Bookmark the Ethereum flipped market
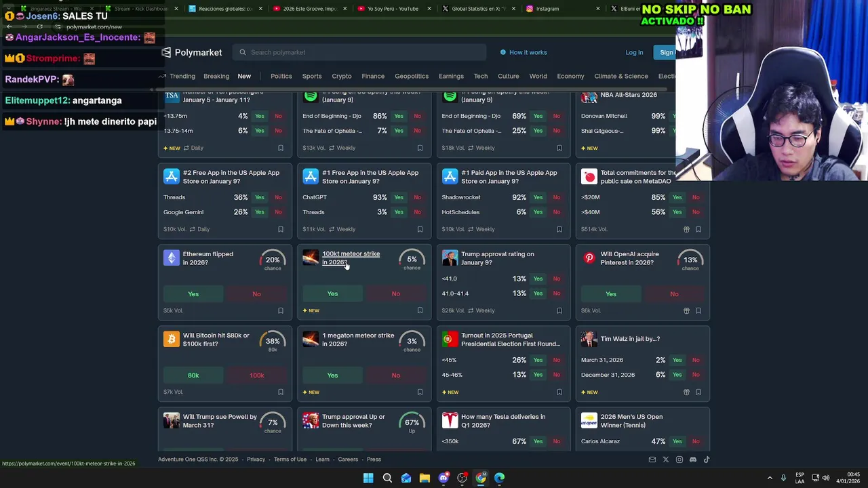This screenshot has width=868, height=488. point(281,310)
